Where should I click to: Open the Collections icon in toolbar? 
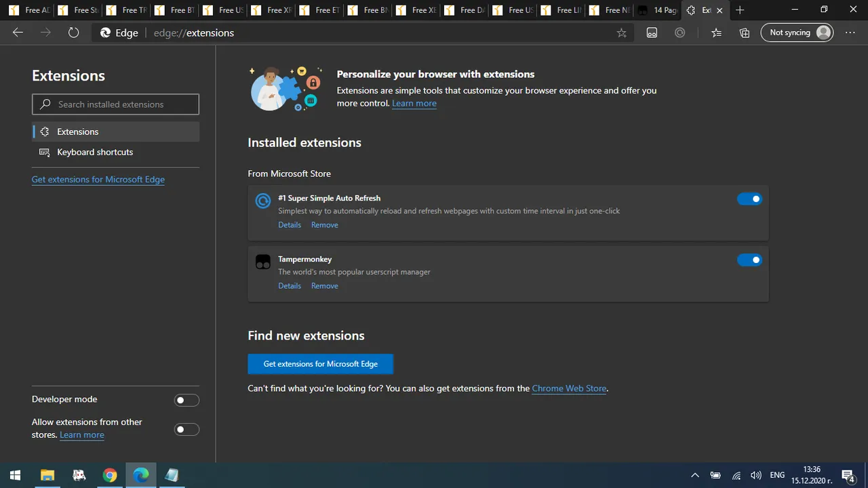745,33
